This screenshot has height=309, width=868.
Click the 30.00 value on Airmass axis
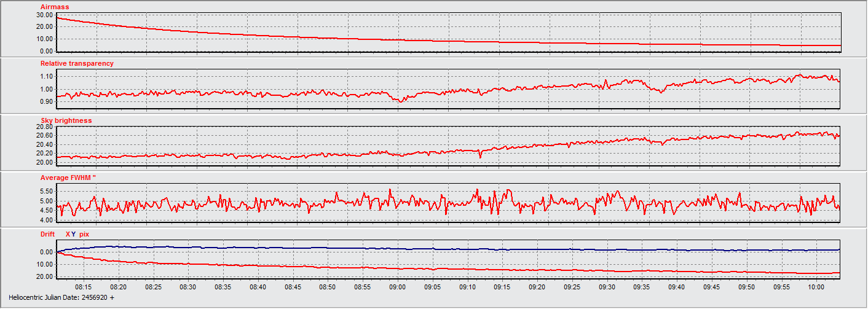tap(44, 15)
